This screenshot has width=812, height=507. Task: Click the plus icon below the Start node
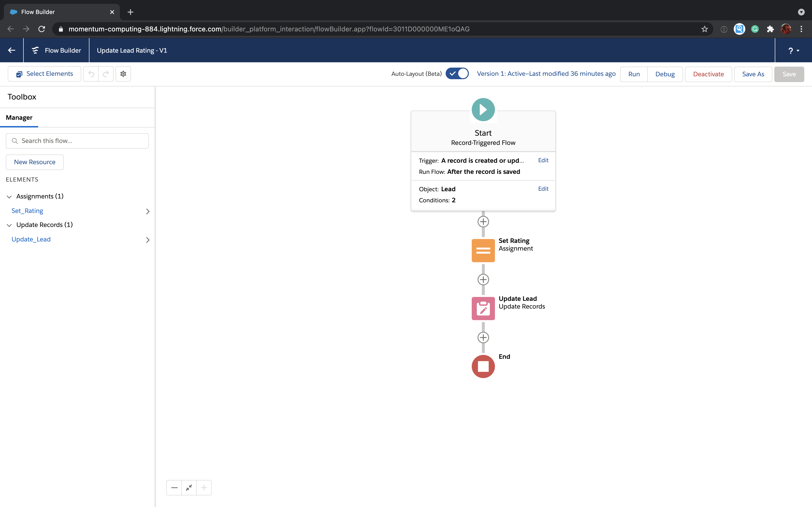(x=483, y=221)
